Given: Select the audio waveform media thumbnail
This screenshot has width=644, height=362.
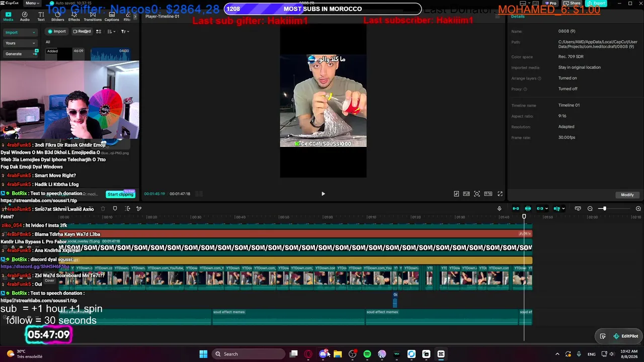Looking at the screenshot, I should (110, 54).
